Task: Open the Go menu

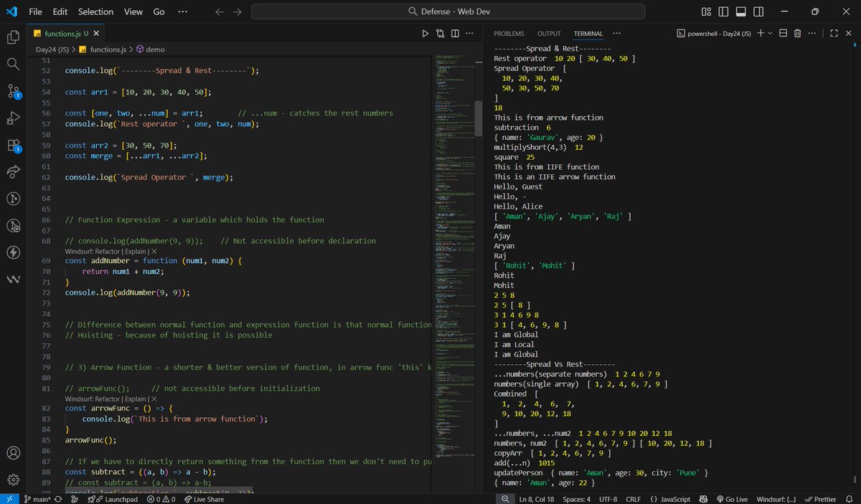Action: pos(159,11)
